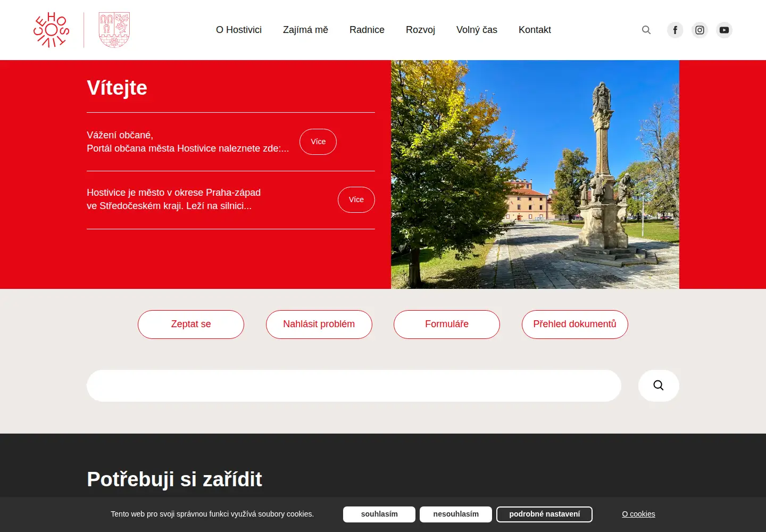766x532 pixels.
Task: Click Více next to Hostivice je město
Action: tap(356, 199)
